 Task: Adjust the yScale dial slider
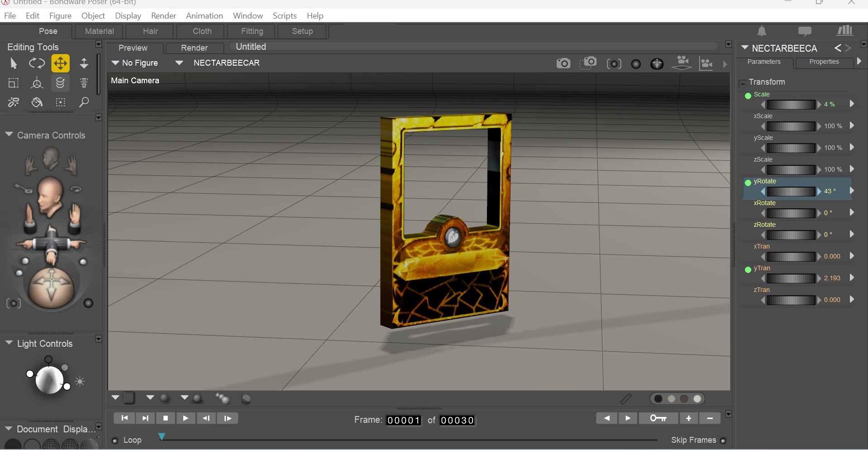tap(791, 148)
